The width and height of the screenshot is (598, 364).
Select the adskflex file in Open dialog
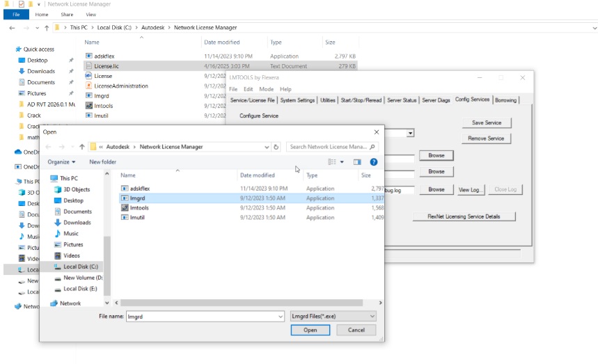pyautogui.click(x=140, y=188)
